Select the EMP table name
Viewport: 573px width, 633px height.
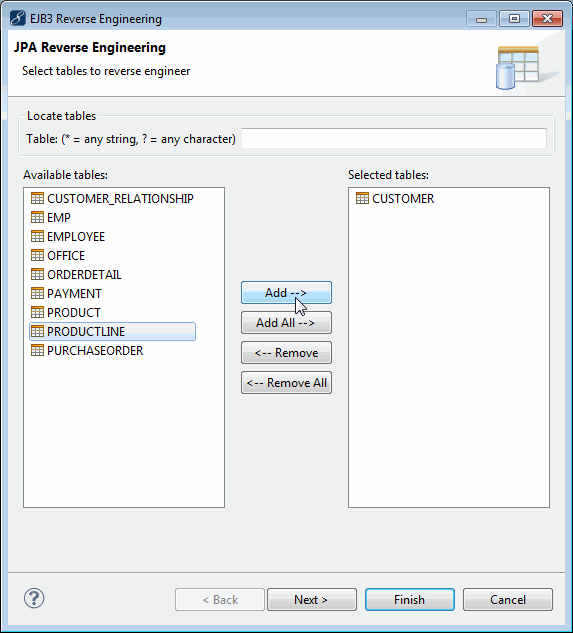59,218
